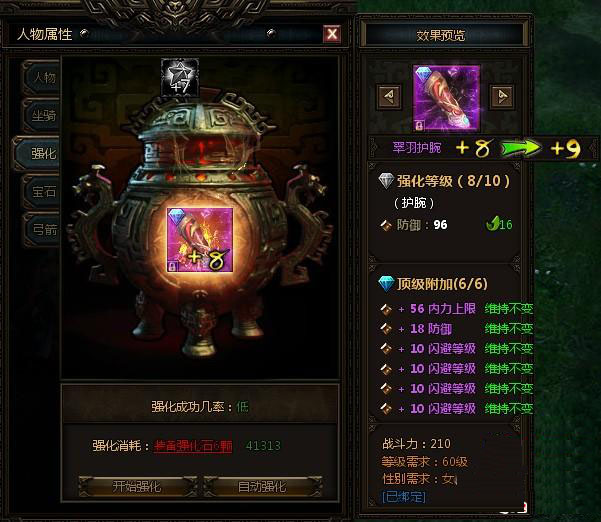The width and height of the screenshot is (601, 522).
Task: Switch to the 人物 tab
Action: [x=44, y=78]
